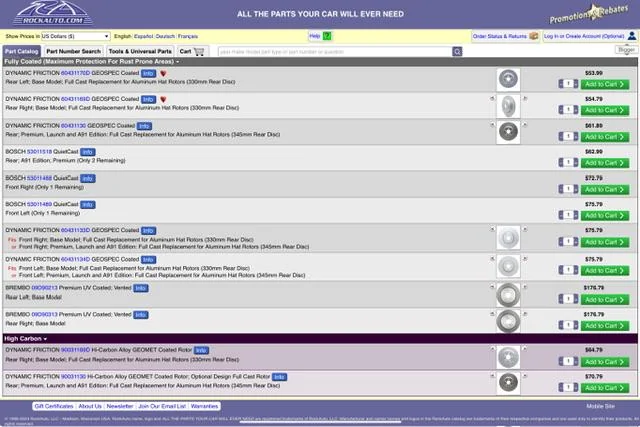This screenshot has height=427, width=640.
Task: Open Info for Brembo Rear Right rotor
Action: tap(140, 315)
